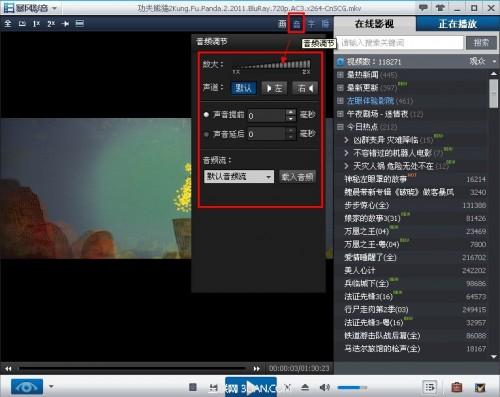Screen dimensions: 500x397
Task: Play 行尸走肉第2季(03) from the list
Action: point(376,310)
